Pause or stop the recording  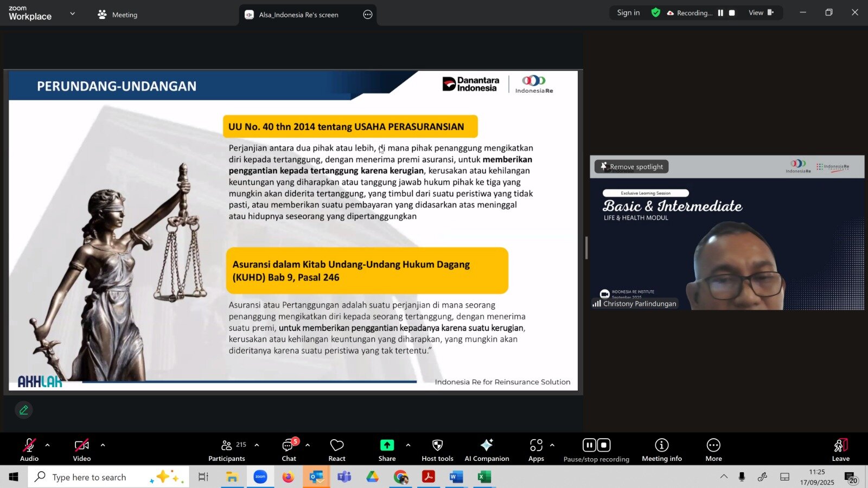tap(596, 450)
